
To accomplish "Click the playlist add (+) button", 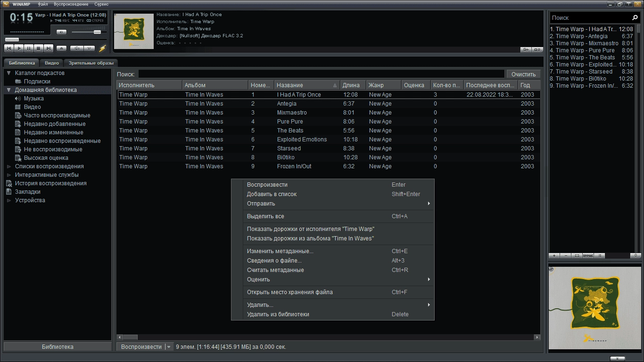I will 554,255.
